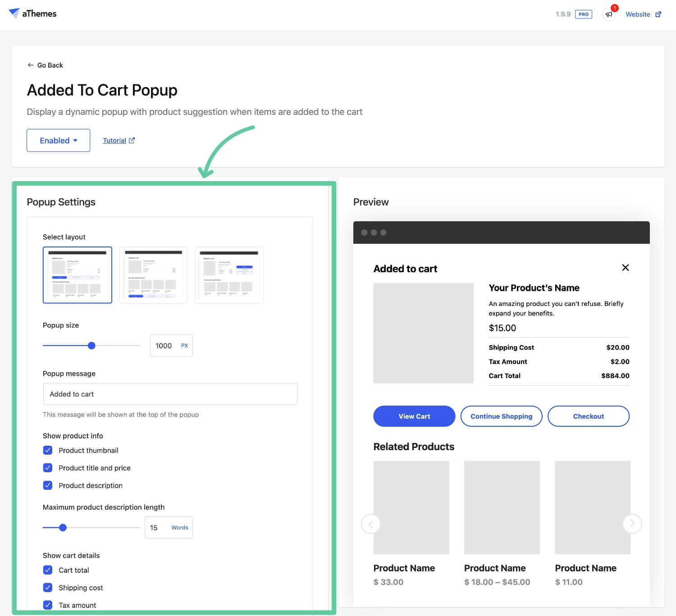The width and height of the screenshot is (676, 616).
Task: Close the Added to cart popup preview
Action: click(x=626, y=268)
